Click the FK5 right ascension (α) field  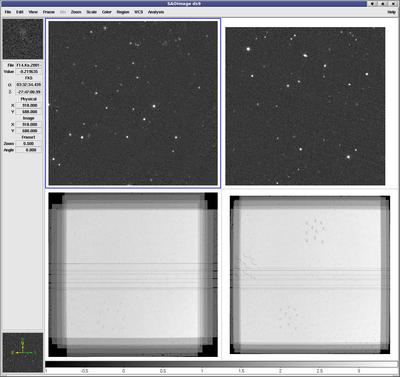coord(29,85)
